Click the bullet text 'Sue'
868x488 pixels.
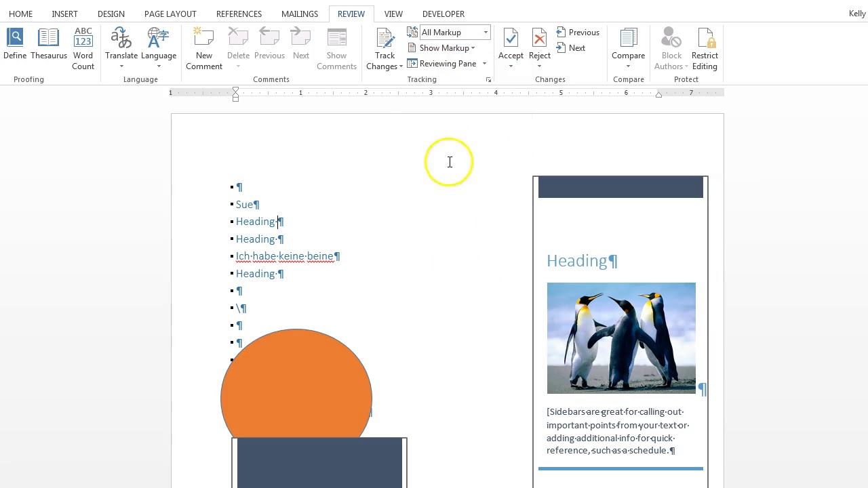click(x=244, y=204)
